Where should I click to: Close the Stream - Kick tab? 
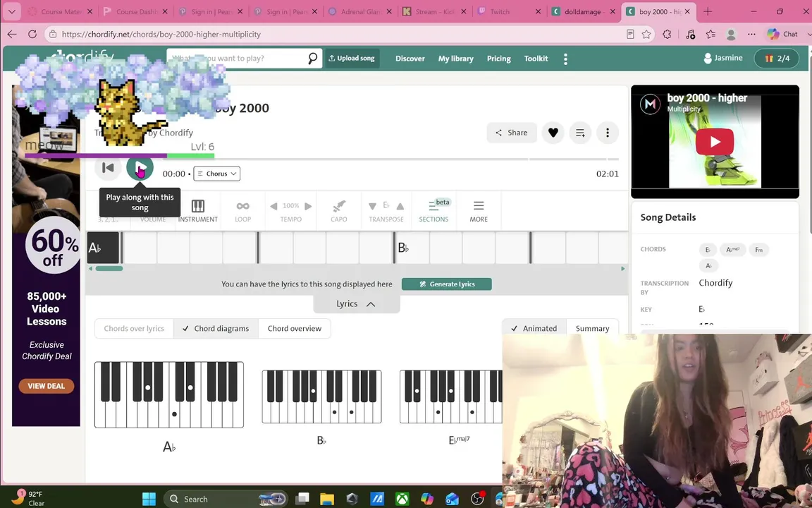click(464, 11)
